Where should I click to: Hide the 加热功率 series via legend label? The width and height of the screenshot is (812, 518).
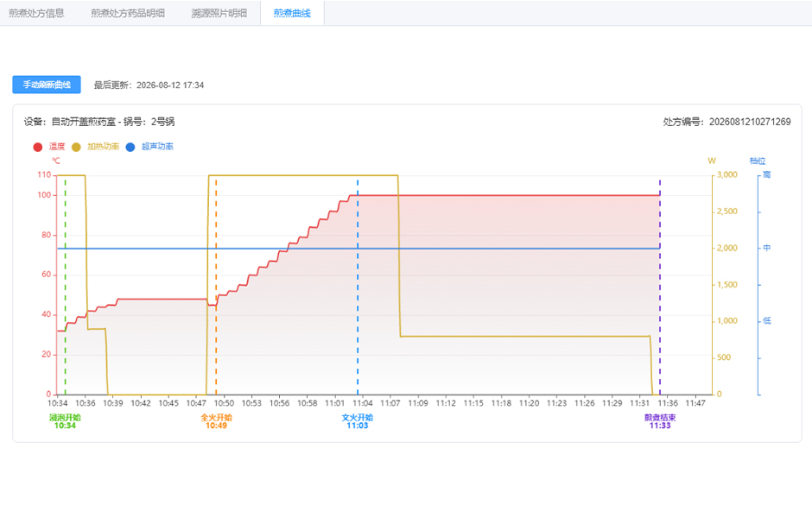pyautogui.click(x=103, y=147)
